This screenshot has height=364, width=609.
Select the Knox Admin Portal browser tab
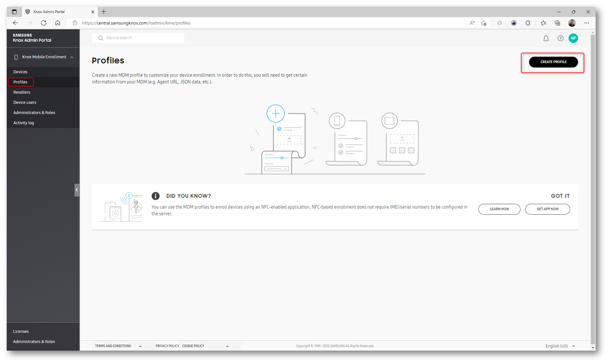60,12
